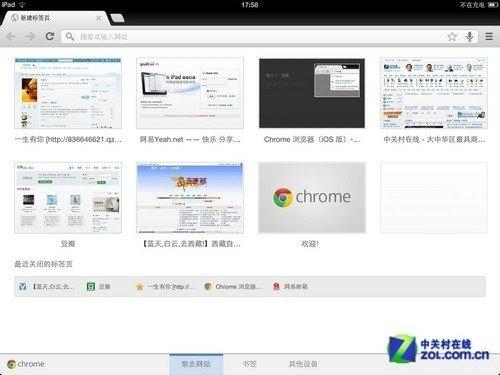Open the Chrome menu (three lines) icon
This screenshot has width=500, height=375.
click(489, 36)
